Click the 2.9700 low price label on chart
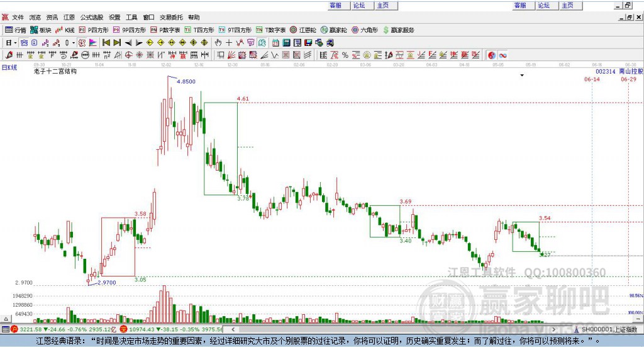The image size is (644, 347). point(107,283)
